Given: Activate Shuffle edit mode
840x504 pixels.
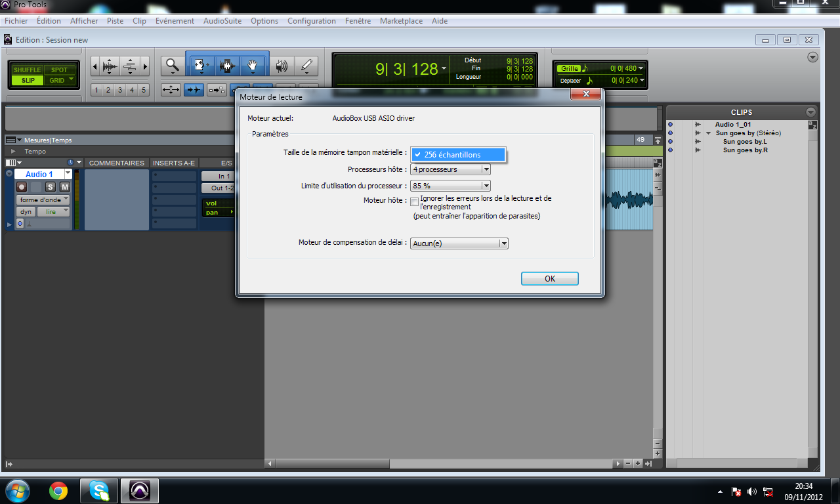Looking at the screenshot, I should tap(27, 70).
